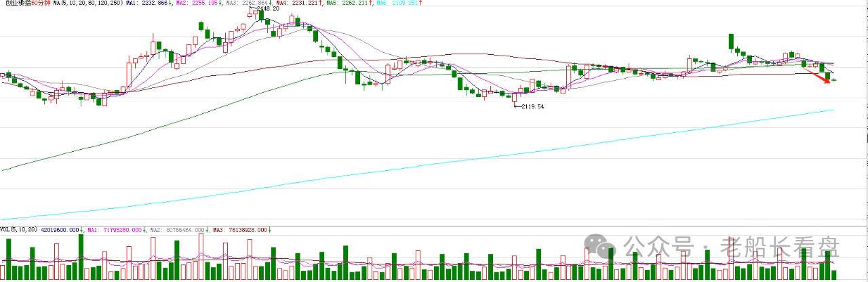The width and height of the screenshot is (868, 282).
Task: Select the MA5: 2262.211 value
Action: coord(348,3)
